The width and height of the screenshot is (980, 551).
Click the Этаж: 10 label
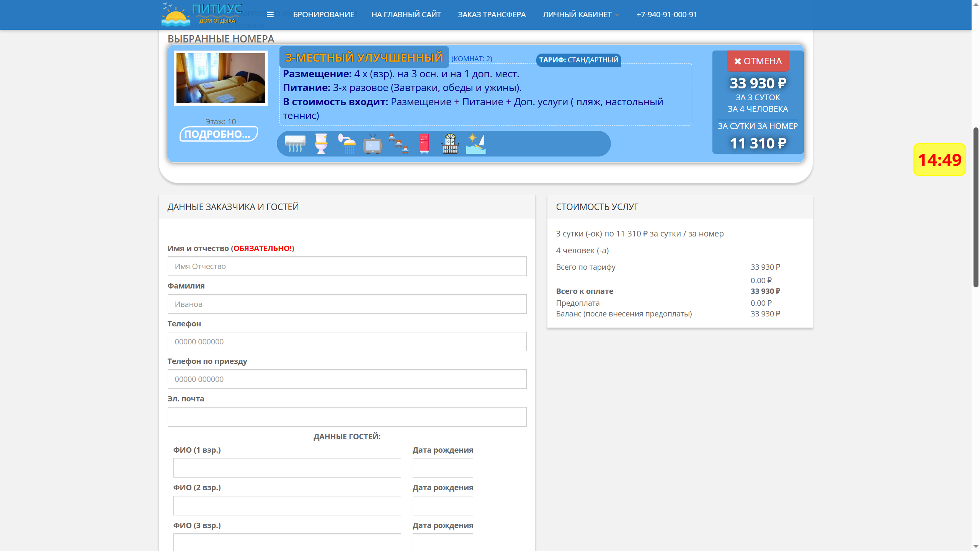220,122
